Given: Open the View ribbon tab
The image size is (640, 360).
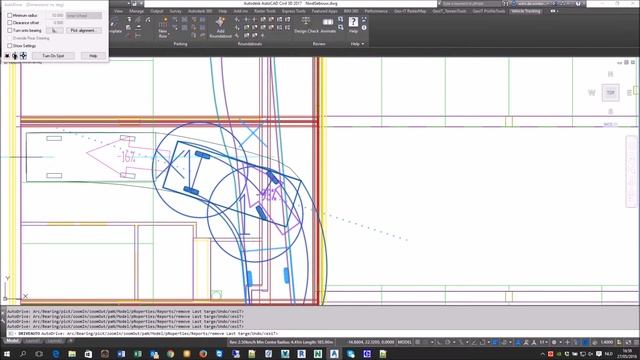Looking at the screenshot, I should pyautogui.click(x=118, y=11).
